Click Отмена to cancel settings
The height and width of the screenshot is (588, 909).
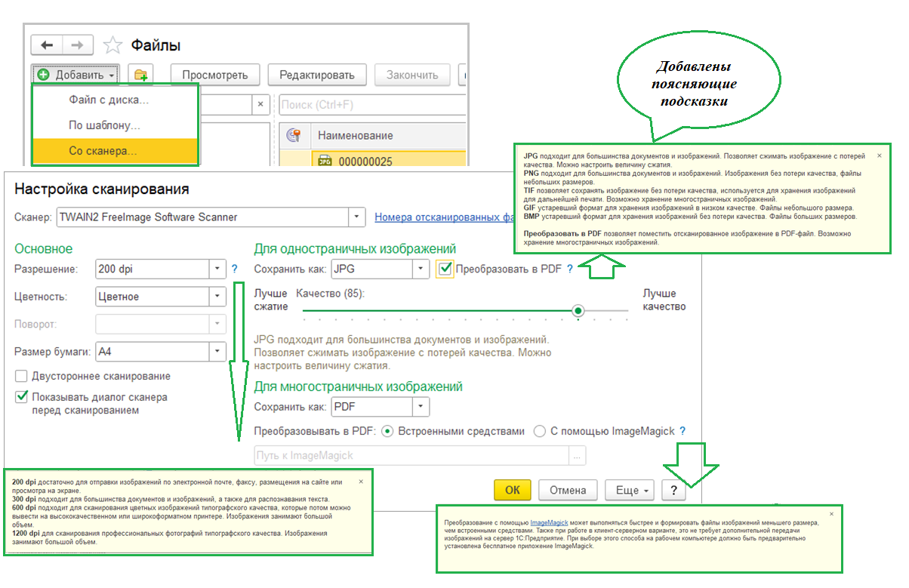568,490
